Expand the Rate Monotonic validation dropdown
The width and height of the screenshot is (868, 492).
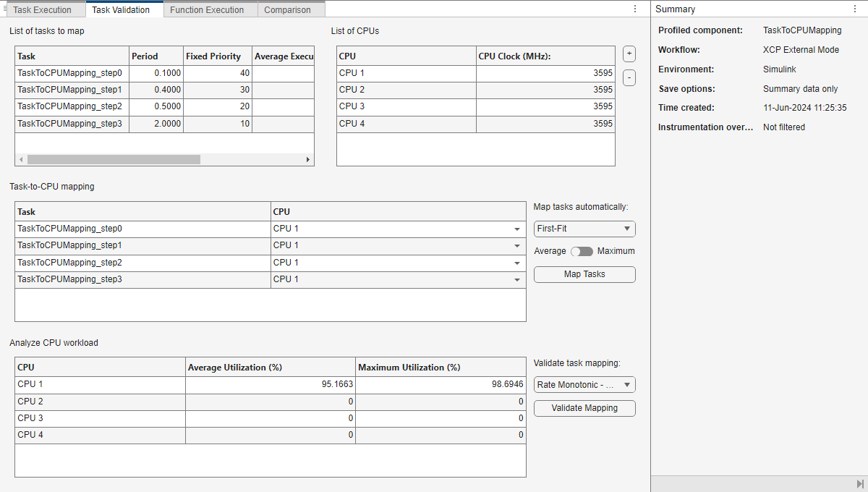click(584, 385)
